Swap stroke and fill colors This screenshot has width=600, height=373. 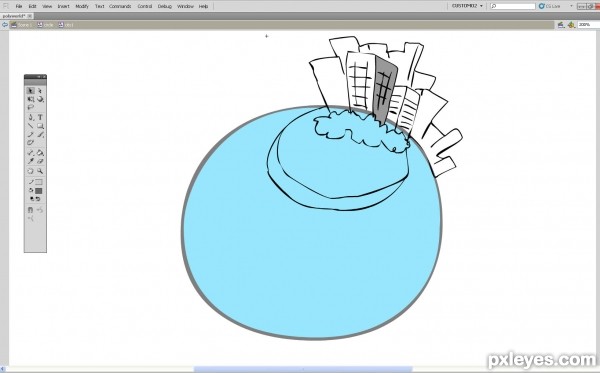click(x=38, y=199)
